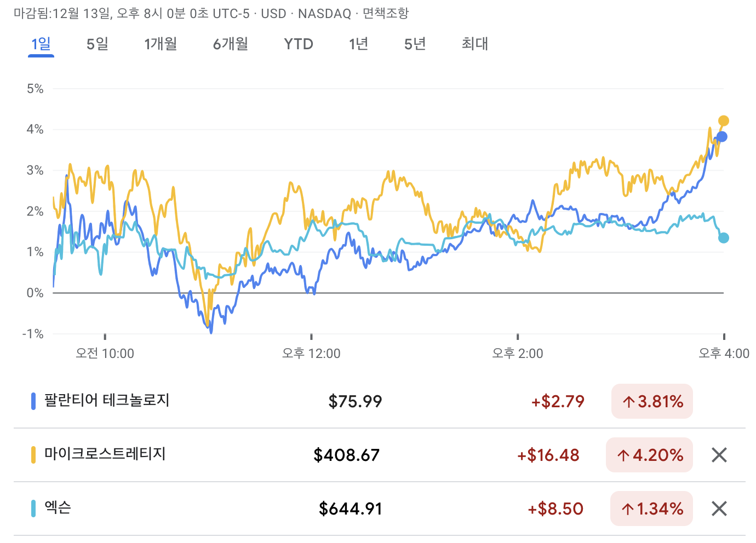The height and width of the screenshot is (543, 756).
Task: Open 마이크로스트레티지 stock link
Action: click(x=105, y=454)
